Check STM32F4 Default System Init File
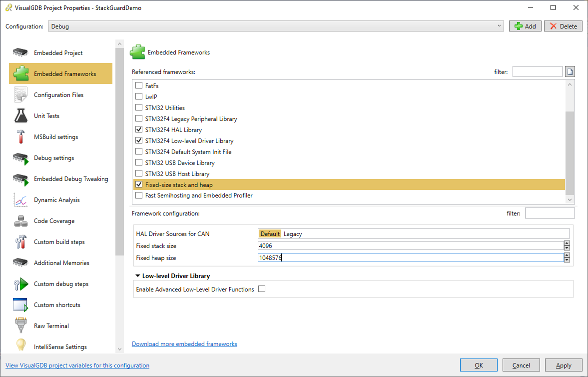Image resolution: width=588 pixels, height=377 pixels. [x=139, y=151]
